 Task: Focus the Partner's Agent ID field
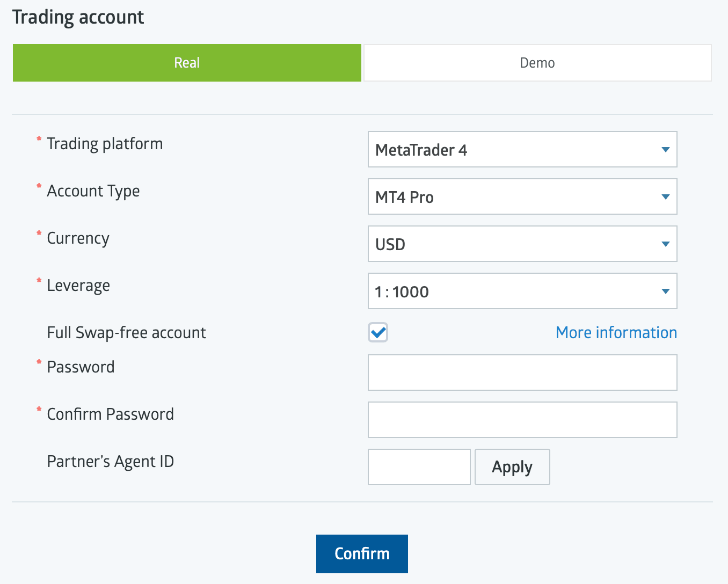419,467
